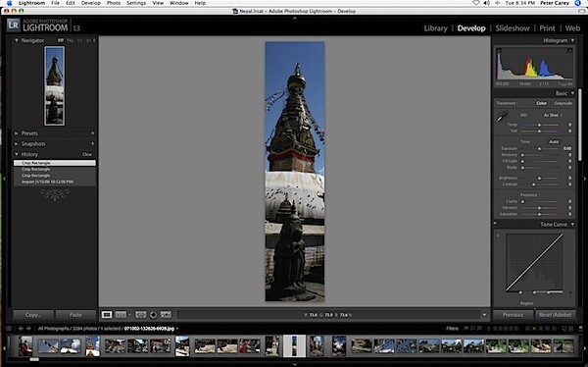Select Import history step
588x367 pixels.
click(55, 182)
